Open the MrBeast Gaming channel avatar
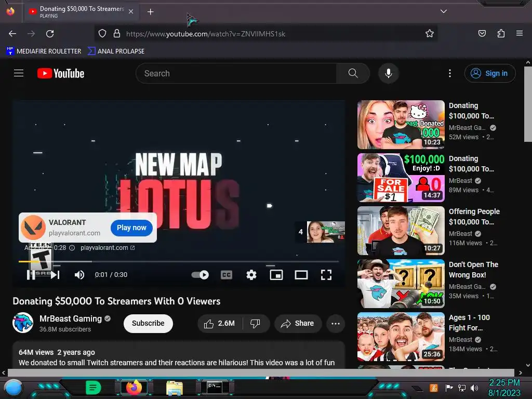This screenshot has width=532, height=399. [x=23, y=323]
